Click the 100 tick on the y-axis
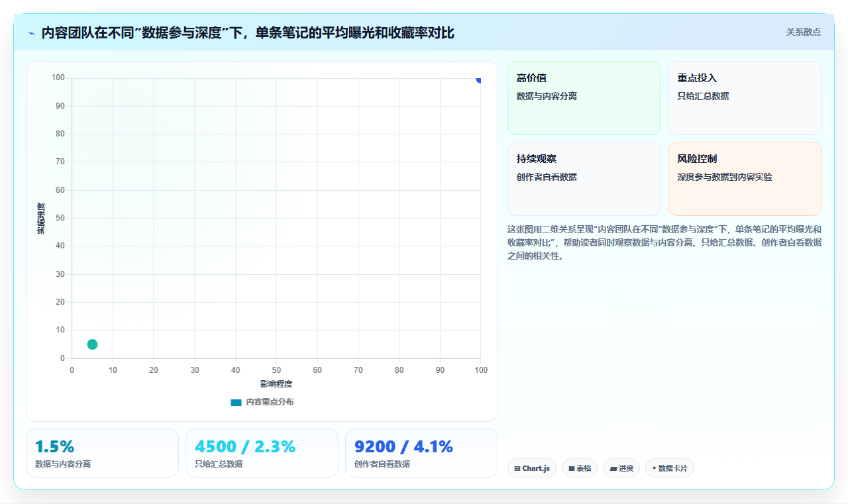This screenshot has width=848, height=504. pos(58,78)
